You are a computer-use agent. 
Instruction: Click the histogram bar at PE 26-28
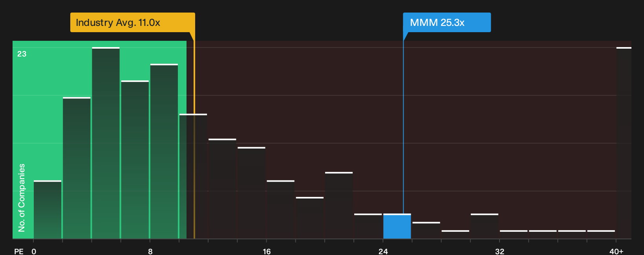point(426,230)
